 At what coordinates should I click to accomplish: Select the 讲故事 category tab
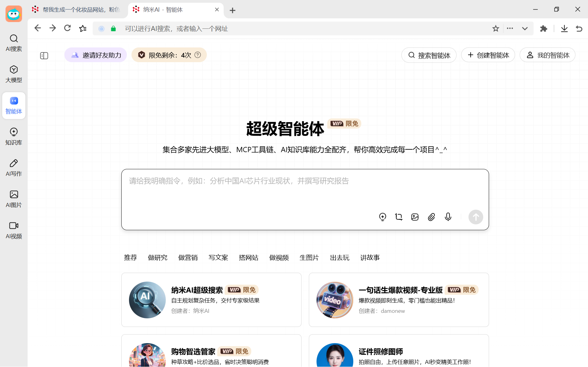tap(370, 258)
